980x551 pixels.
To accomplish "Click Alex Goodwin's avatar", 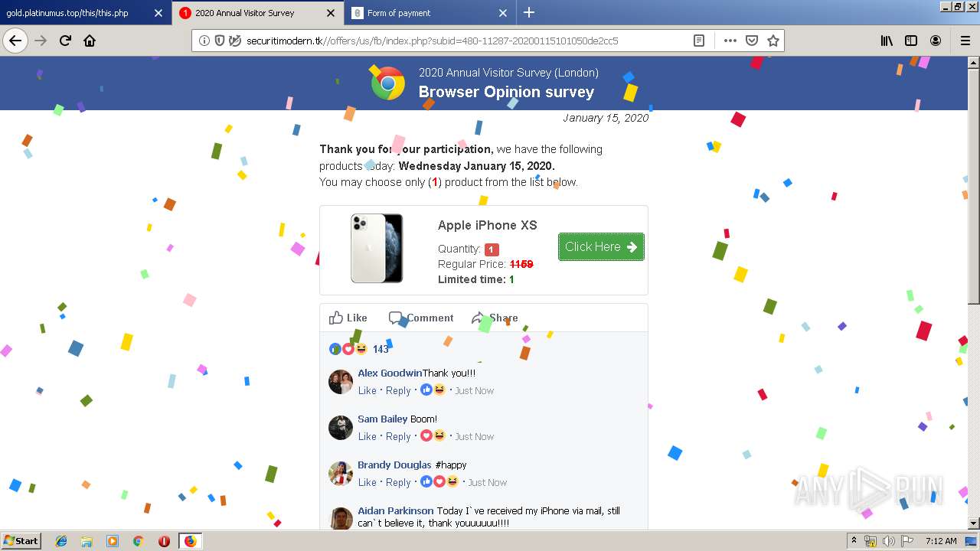I will pos(341,381).
